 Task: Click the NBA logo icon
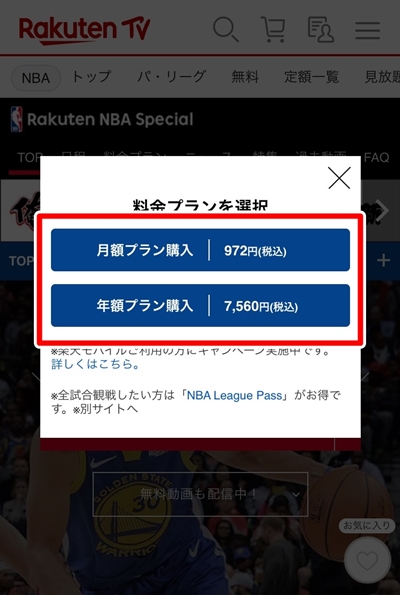click(16, 119)
